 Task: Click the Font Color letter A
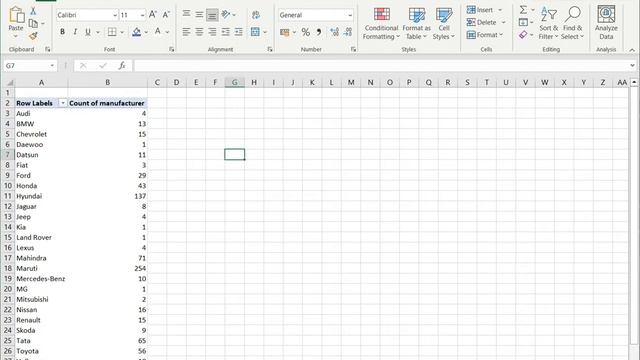click(x=158, y=31)
